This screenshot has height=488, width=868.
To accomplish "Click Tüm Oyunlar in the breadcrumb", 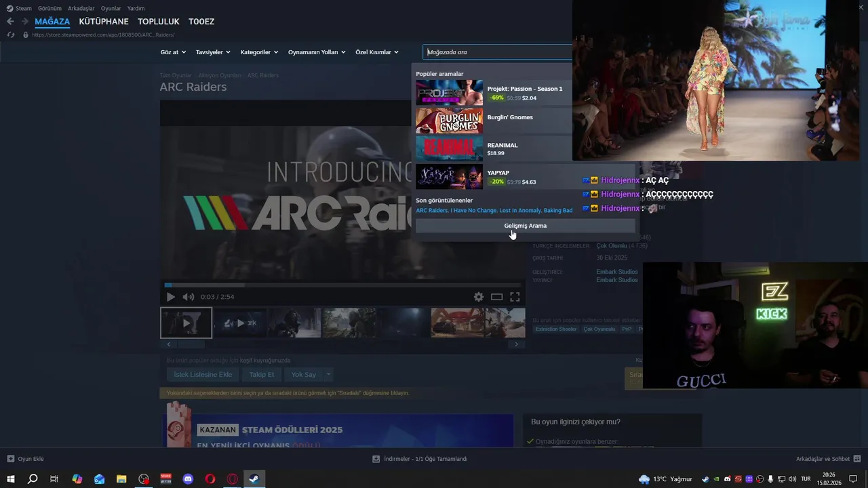I will (176, 75).
